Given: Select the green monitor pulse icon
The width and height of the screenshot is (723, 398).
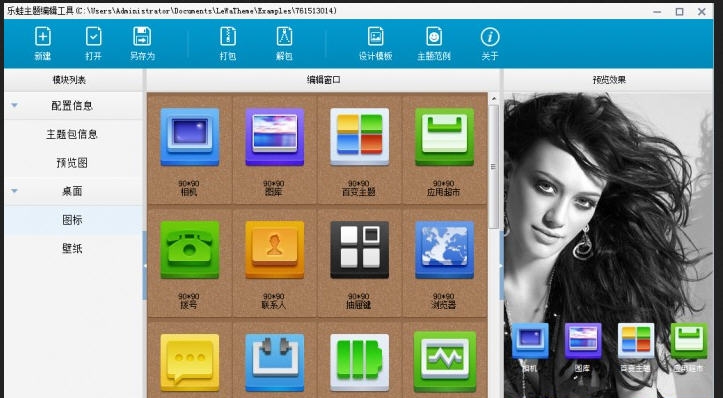Looking at the screenshot, I should click(x=444, y=362).
